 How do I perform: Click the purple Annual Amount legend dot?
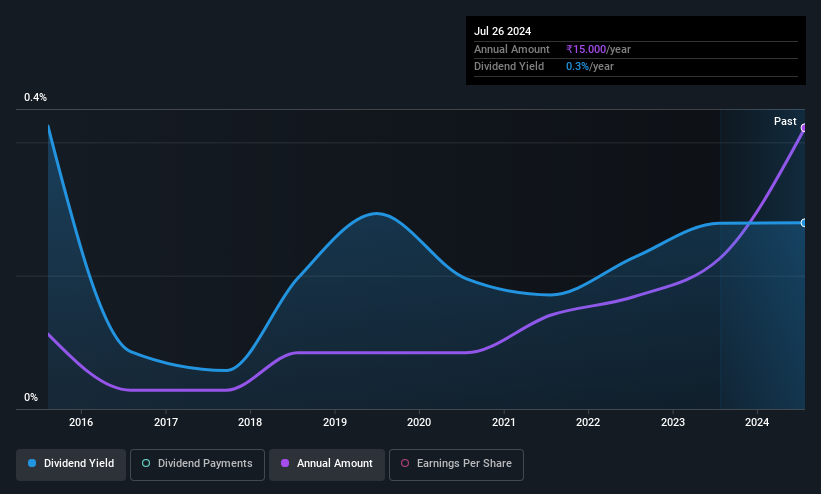[285, 463]
